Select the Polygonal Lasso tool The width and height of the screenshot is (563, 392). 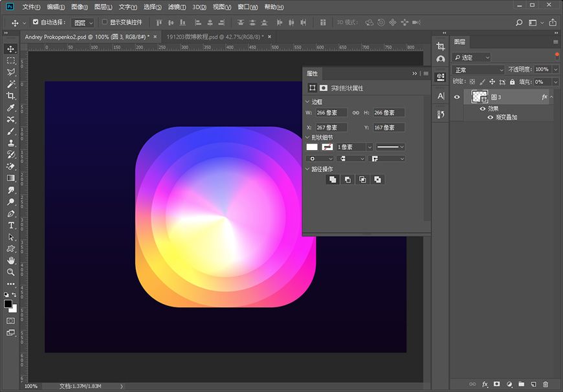coord(11,72)
